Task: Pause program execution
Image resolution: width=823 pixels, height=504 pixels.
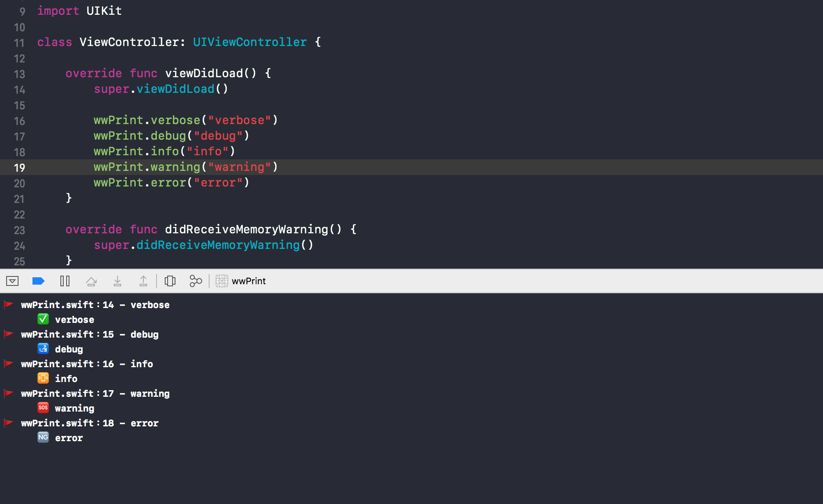Action: click(x=65, y=281)
